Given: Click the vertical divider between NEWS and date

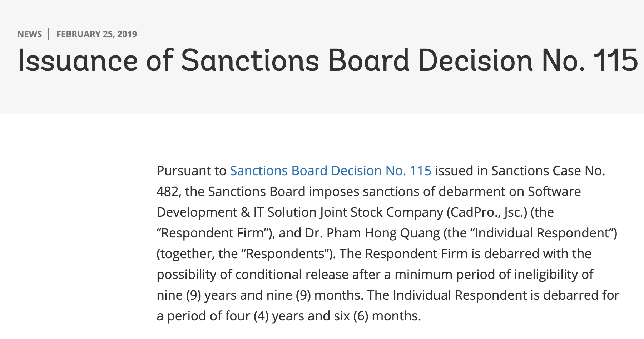Looking at the screenshot, I should [49, 34].
